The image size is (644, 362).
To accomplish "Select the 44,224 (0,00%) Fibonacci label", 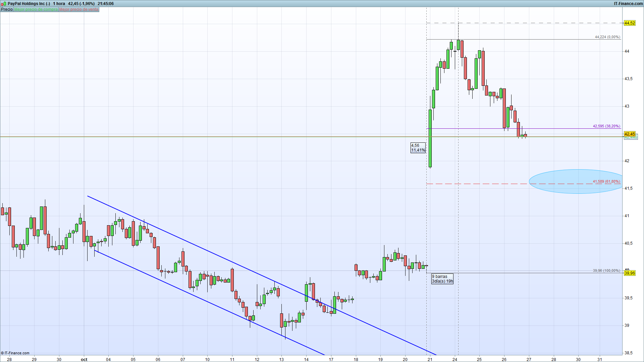I will [x=607, y=37].
